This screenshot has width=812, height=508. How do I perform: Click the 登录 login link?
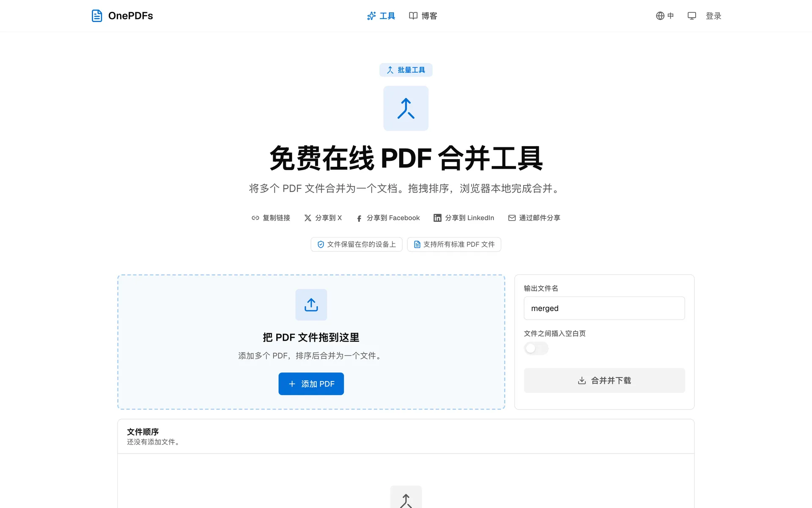(713, 16)
